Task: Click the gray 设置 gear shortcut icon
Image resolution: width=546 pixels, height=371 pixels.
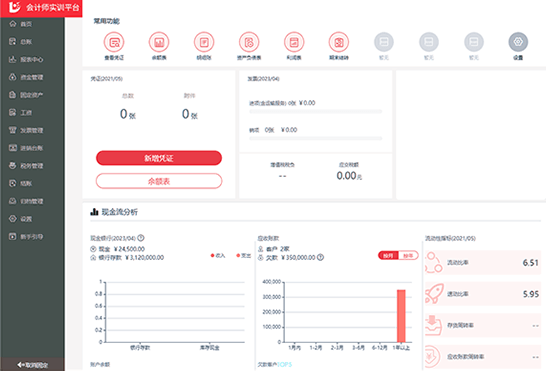Action: point(518,42)
